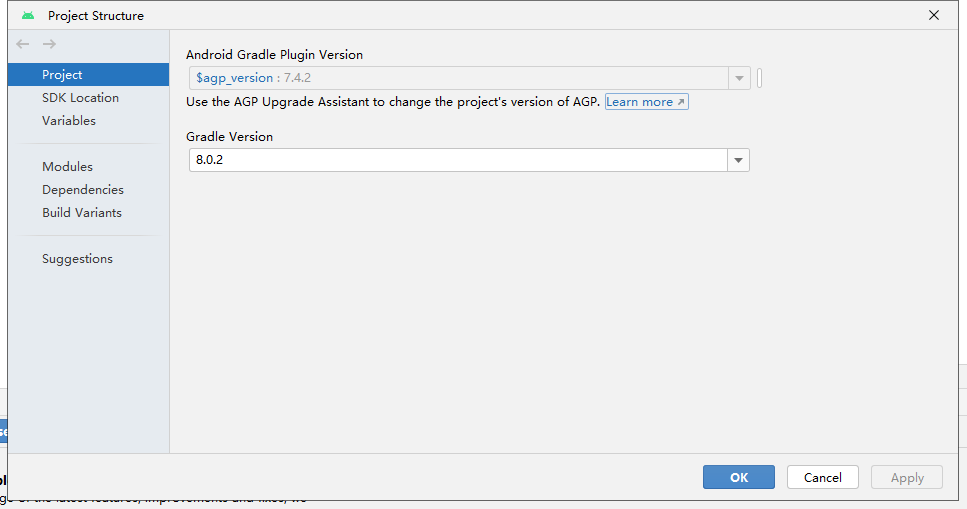Screen dimensions: 967x509
Task: Click the $agp_version plugin version field
Action: click(458, 78)
